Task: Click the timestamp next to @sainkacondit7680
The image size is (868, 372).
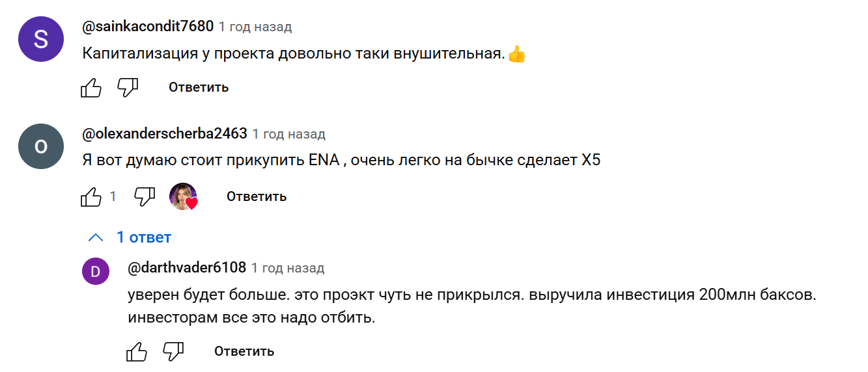Action: coord(255,27)
